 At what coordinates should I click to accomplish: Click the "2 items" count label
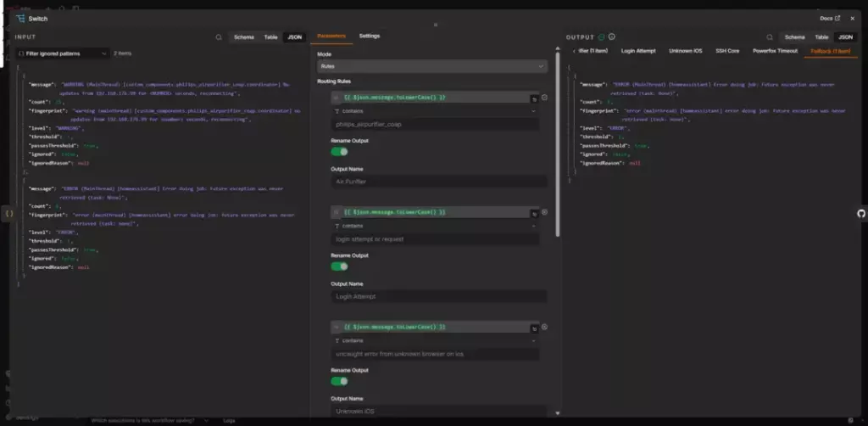click(x=122, y=53)
